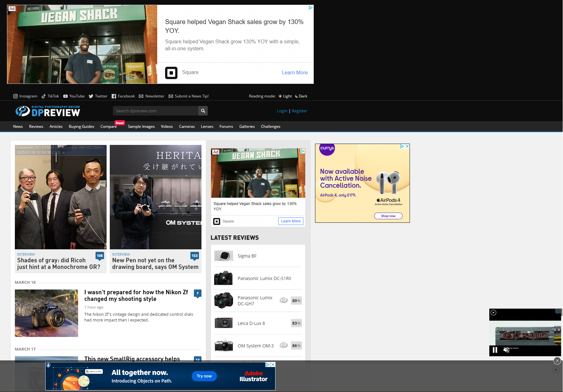Unmute the floating video player

pyautogui.click(x=506, y=350)
